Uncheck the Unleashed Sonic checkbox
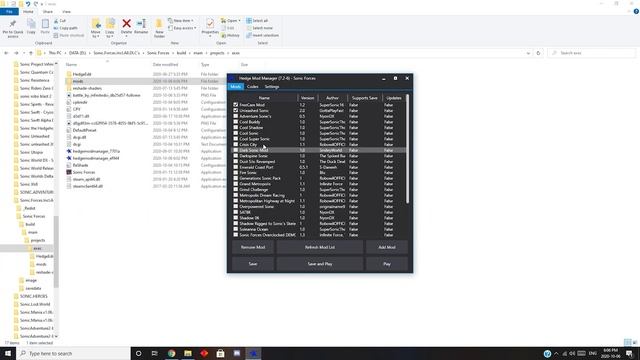 pyautogui.click(x=236, y=111)
